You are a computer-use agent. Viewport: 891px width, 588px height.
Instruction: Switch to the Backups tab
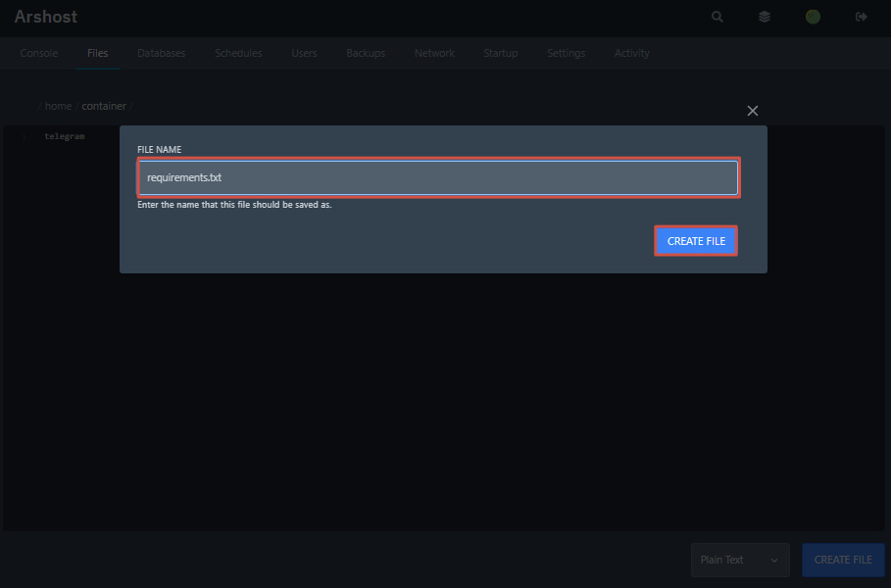366,53
